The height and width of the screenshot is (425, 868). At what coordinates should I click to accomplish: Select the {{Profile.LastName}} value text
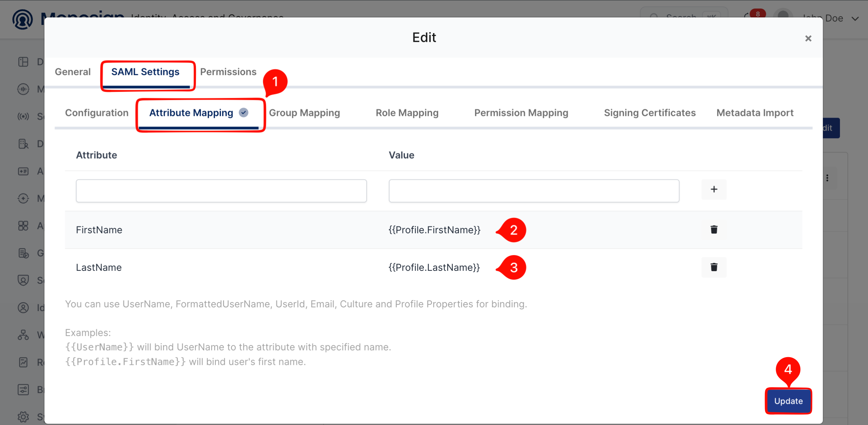click(x=434, y=267)
